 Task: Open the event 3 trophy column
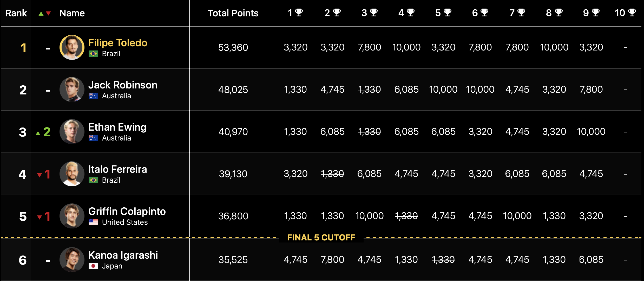[x=369, y=13]
